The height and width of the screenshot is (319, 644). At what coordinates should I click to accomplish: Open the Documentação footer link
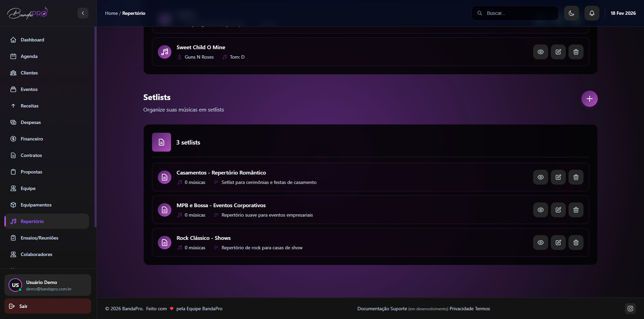point(373,309)
